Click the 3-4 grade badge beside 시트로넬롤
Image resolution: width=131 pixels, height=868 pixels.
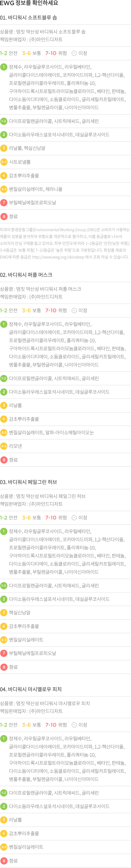click(x=4, y=162)
